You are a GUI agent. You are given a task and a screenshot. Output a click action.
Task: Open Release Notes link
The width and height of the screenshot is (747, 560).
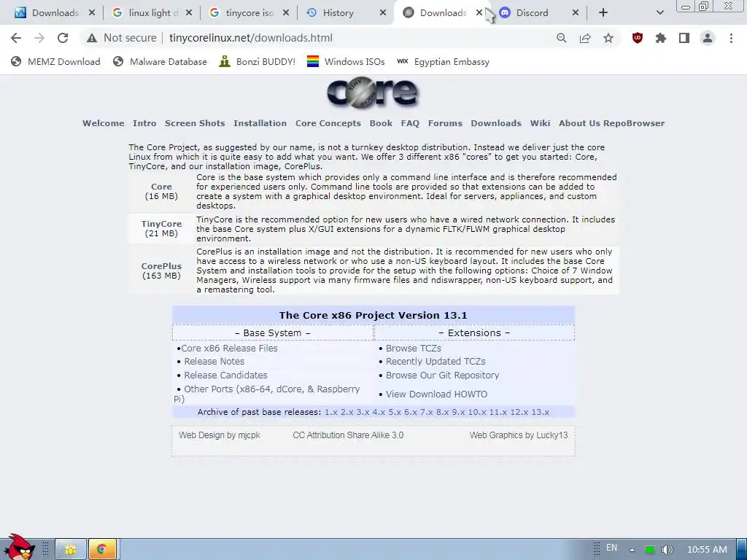214,362
